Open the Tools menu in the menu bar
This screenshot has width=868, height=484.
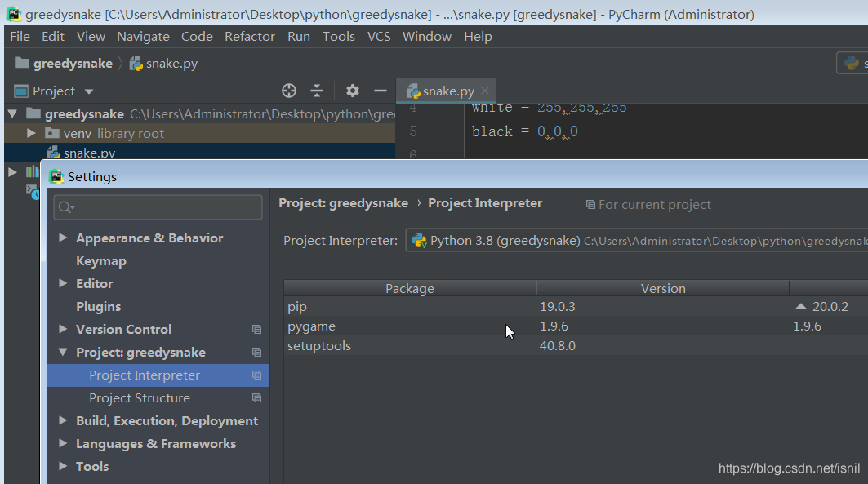(338, 37)
